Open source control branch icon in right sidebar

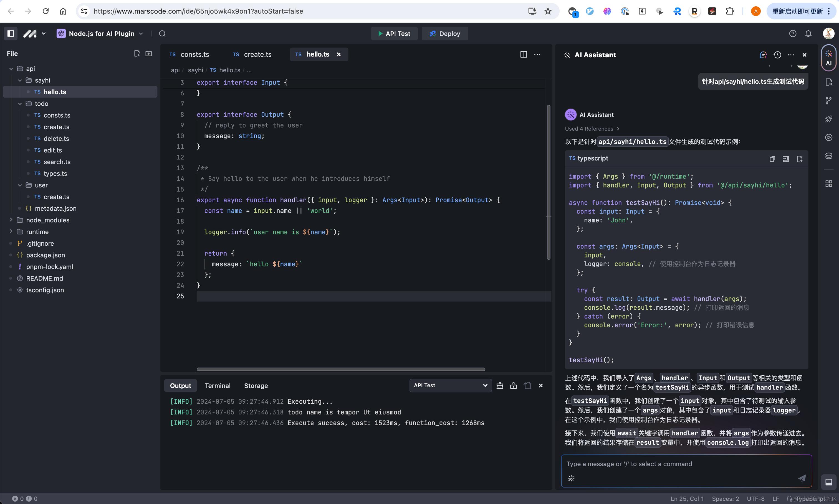tap(828, 101)
